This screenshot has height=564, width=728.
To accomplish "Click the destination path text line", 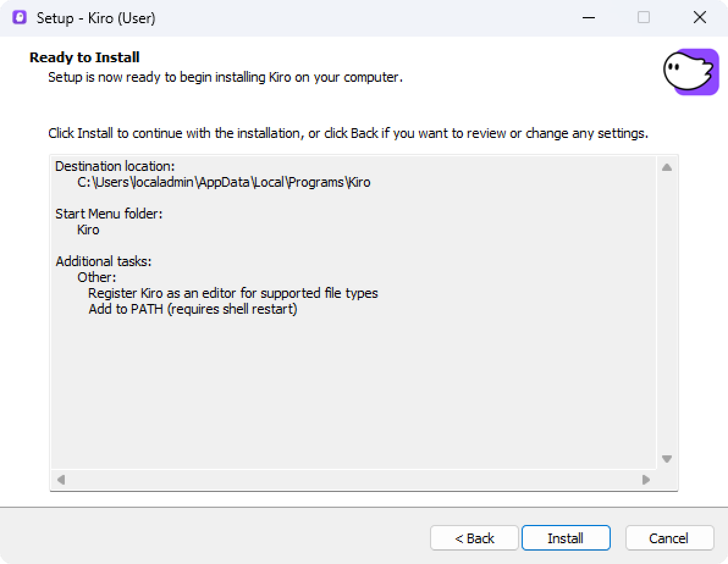I will click(x=224, y=182).
